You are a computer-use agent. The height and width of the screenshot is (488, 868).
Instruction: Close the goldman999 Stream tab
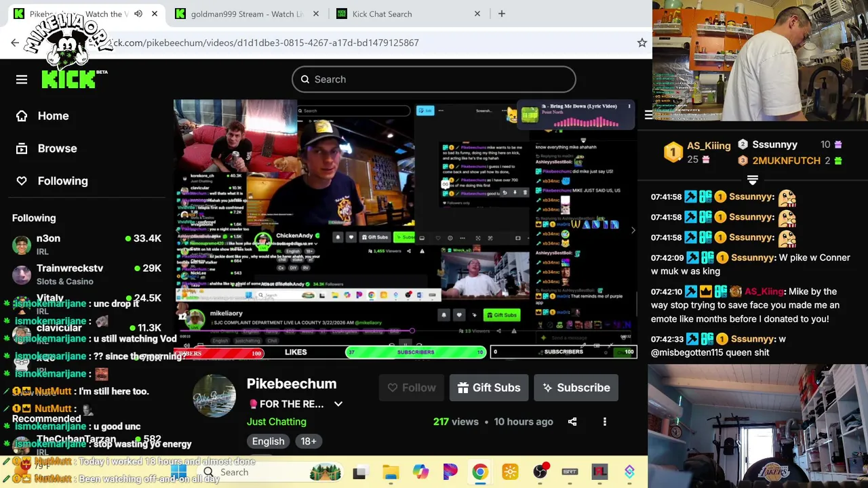pyautogui.click(x=315, y=14)
